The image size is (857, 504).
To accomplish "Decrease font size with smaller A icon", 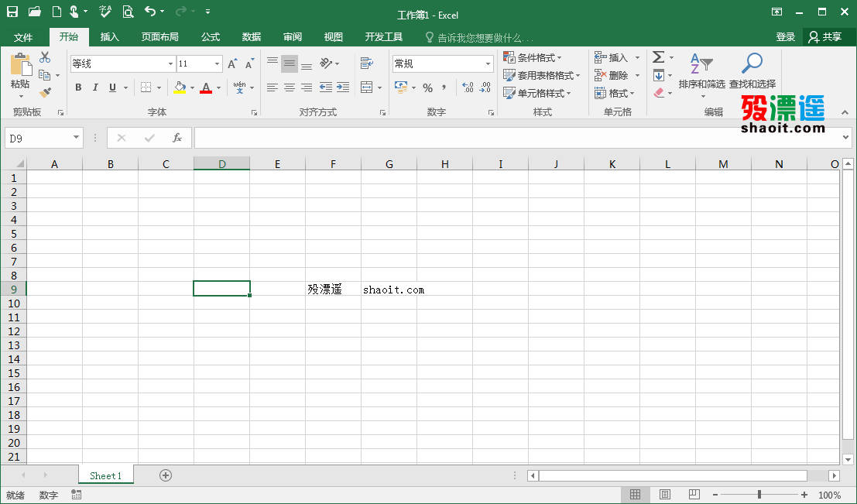I will tap(249, 64).
